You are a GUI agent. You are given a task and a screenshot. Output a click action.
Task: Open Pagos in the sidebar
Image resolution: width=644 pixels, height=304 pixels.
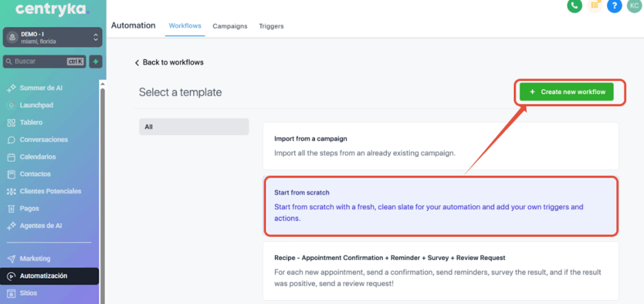pyautogui.click(x=29, y=209)
